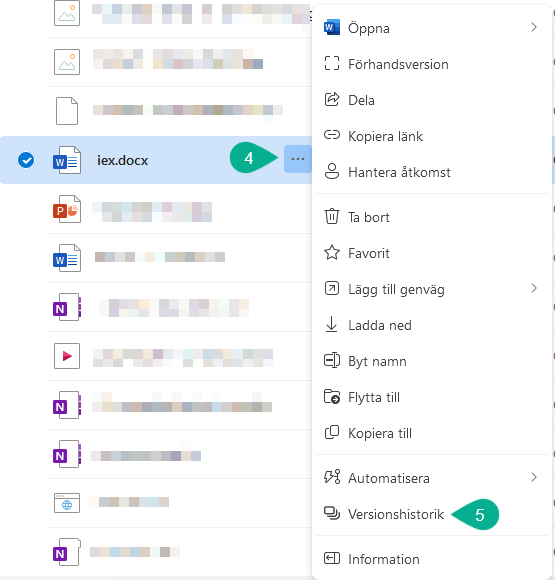Expand the Automatisera submenu chevron
Image resolution: width=555 pixels, height=580 pixels.
point(534,477)
